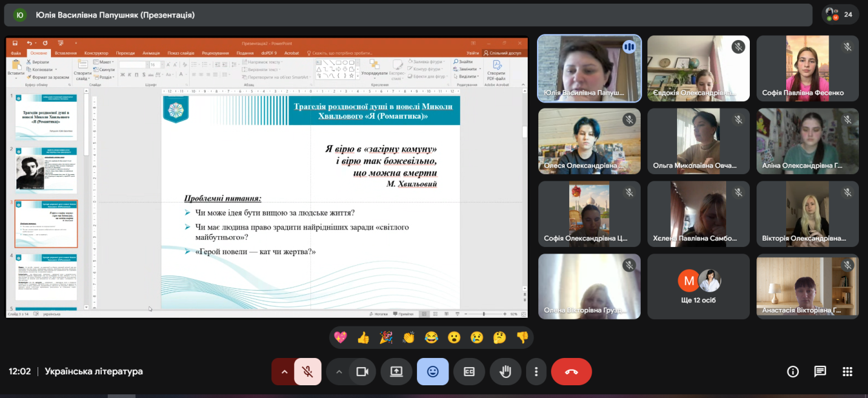Click the Створити слайд new slide icon
Image resolution: width=868 pixels, height=398 pixels.
[x=82, y=65]
